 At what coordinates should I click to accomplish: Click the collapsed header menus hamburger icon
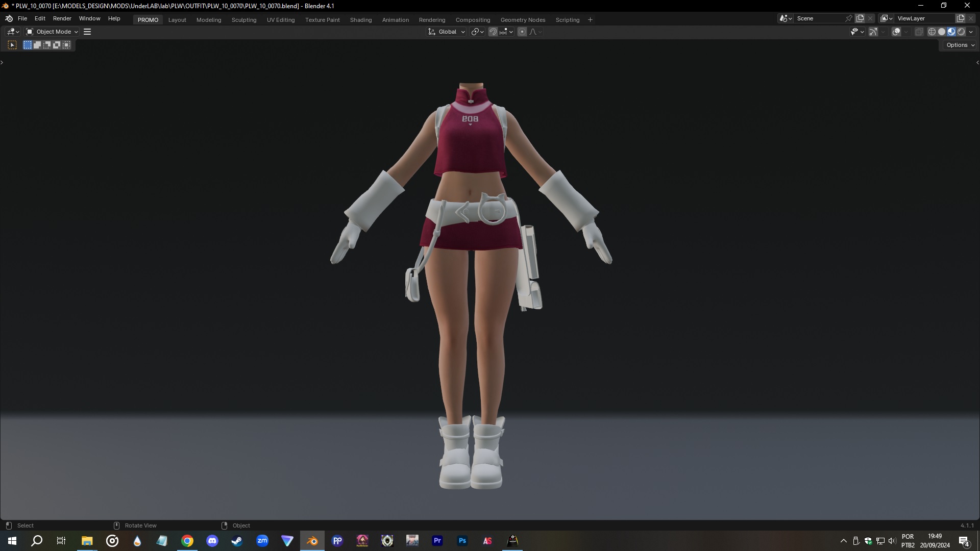click(87, 32)
